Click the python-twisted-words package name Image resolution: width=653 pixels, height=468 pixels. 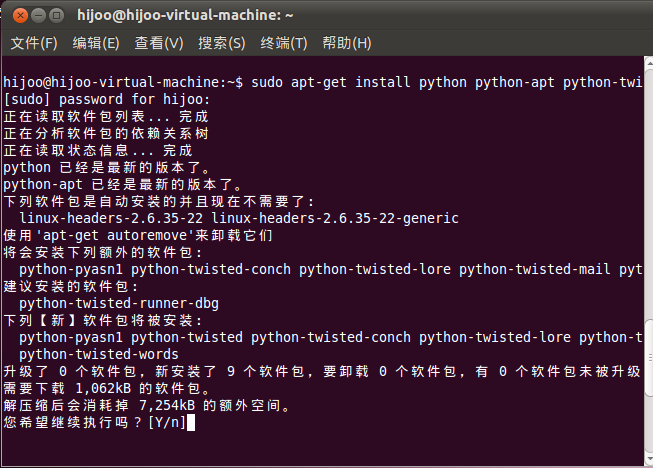pos(100,354)
